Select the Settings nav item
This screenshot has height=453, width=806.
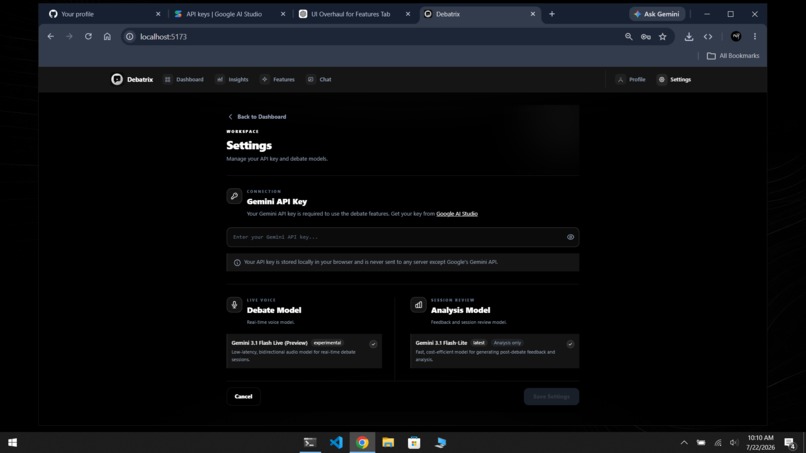[x=674, y=80]
